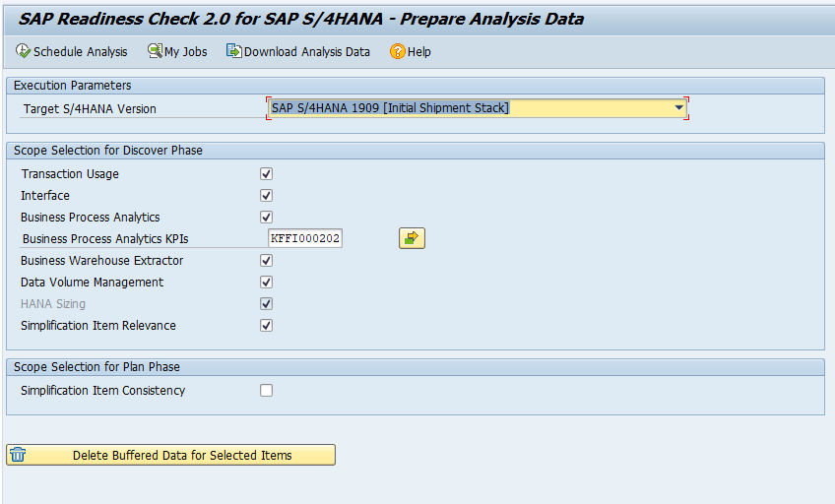Viewport: 835px width, 504px height.
Task: Uncheck the Transaction Usage checkbox
Action: [266, 173]
